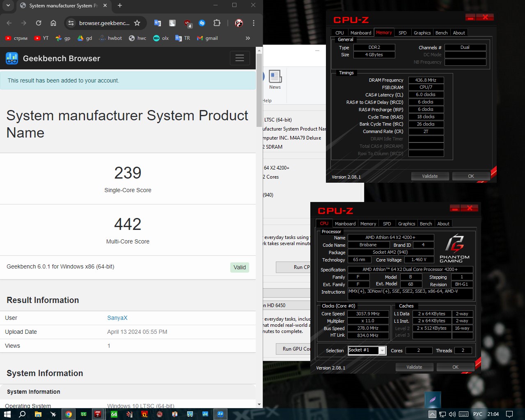Open uBlock Origin extension icon
This screenshot has height=420, width=525.
click(188, 23)
